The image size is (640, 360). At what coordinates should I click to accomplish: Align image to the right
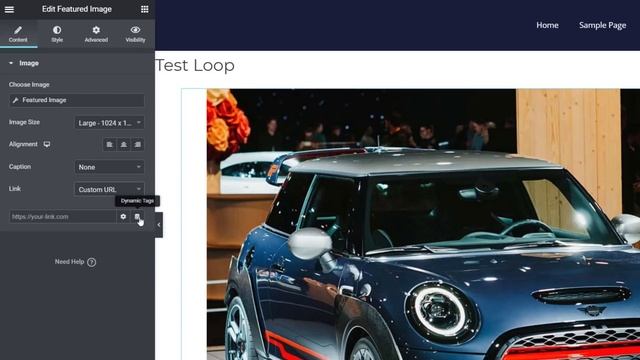138,144
